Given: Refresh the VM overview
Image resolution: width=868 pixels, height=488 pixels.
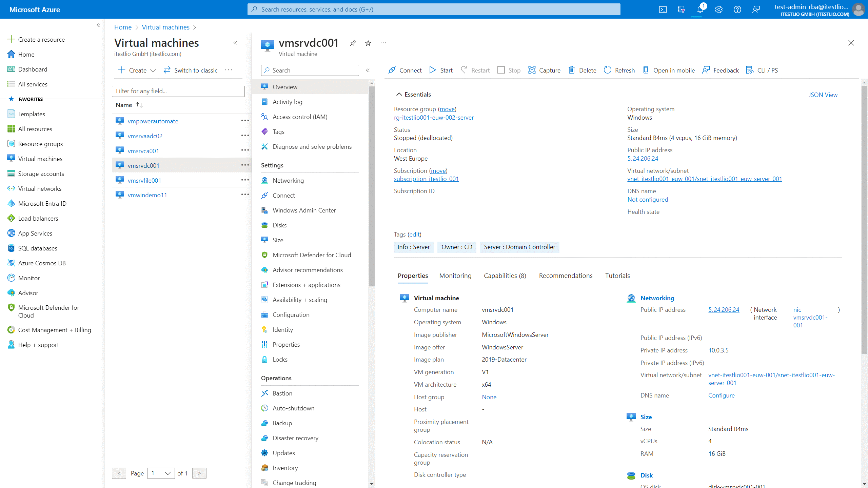Looking at the screenshot, I should point(619,70).
